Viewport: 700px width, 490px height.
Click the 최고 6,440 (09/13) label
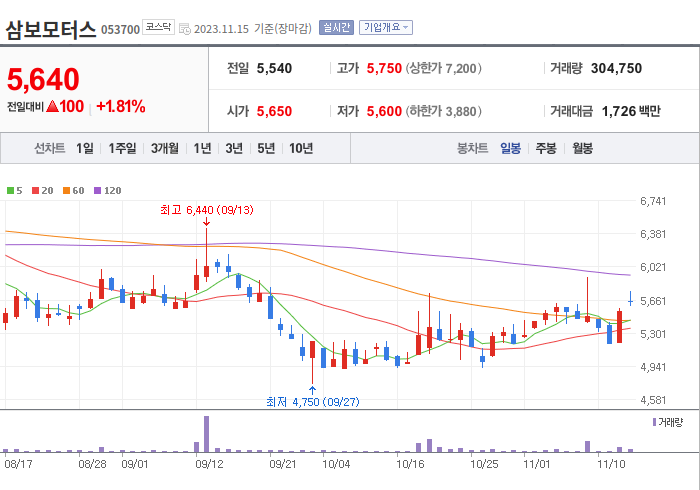click(207, 210)
